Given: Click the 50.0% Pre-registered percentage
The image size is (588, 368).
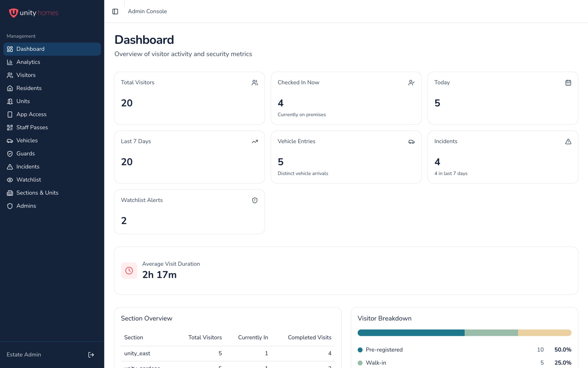Looking at the screenshot, I should [x=563, y=350].
